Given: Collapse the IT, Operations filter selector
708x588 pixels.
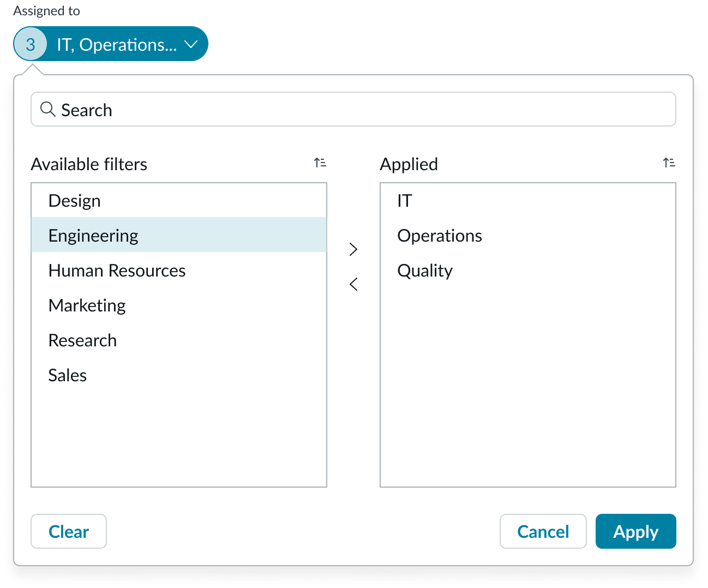Looking at the screenshot, I should pos(190,44).
